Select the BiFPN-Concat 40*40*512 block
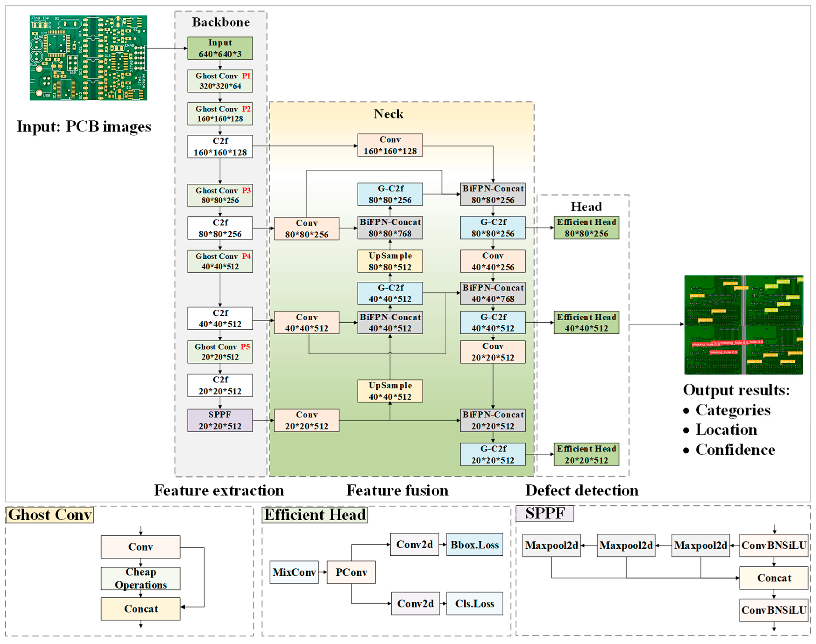 [390, 322]
